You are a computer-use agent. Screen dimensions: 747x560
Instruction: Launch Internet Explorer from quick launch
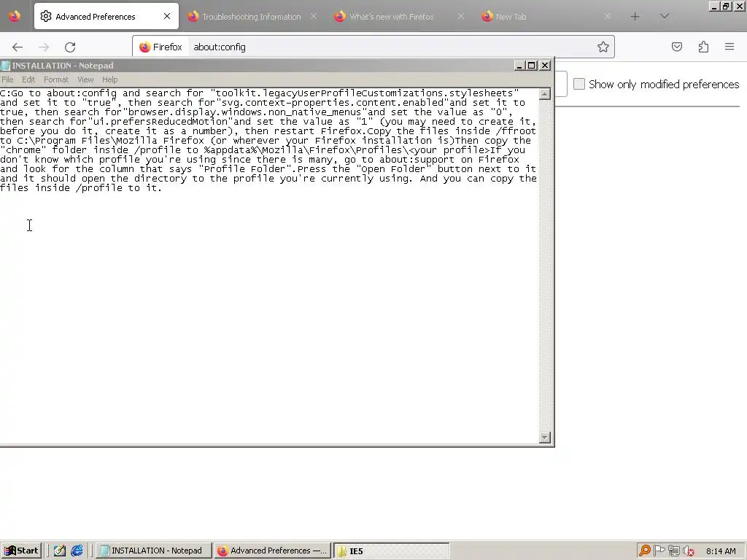click(x=77, y=551)
